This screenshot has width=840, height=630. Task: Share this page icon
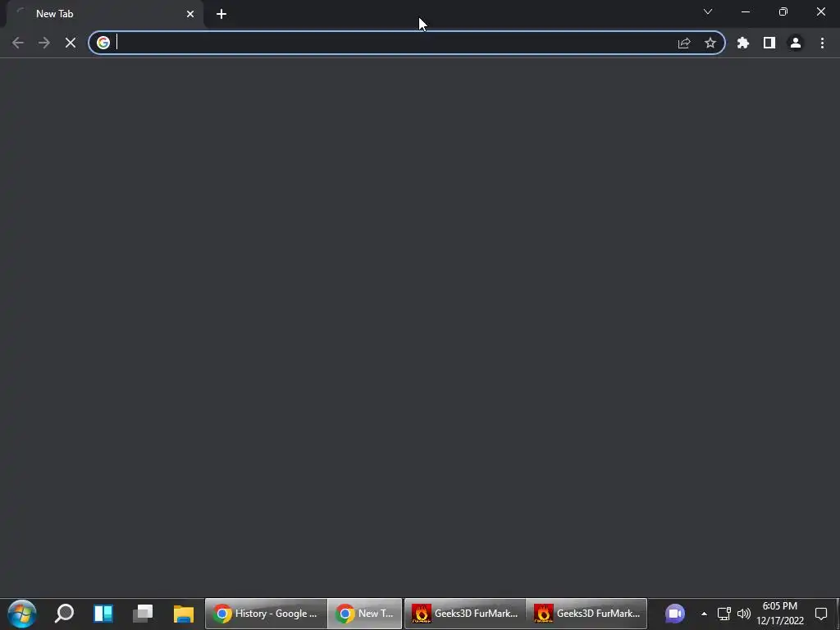pyautogui.click(x=684, y=43)
